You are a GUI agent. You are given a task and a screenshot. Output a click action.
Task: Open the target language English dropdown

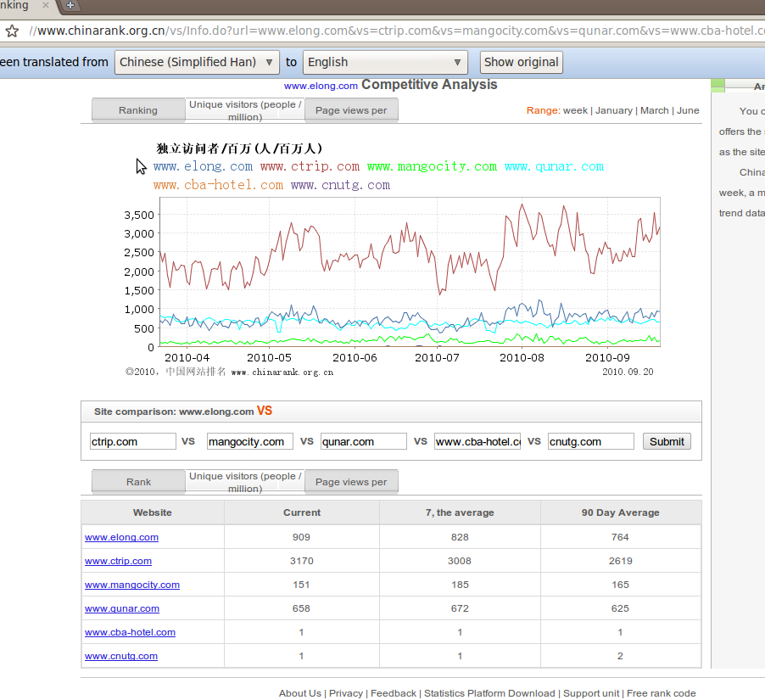385,63
